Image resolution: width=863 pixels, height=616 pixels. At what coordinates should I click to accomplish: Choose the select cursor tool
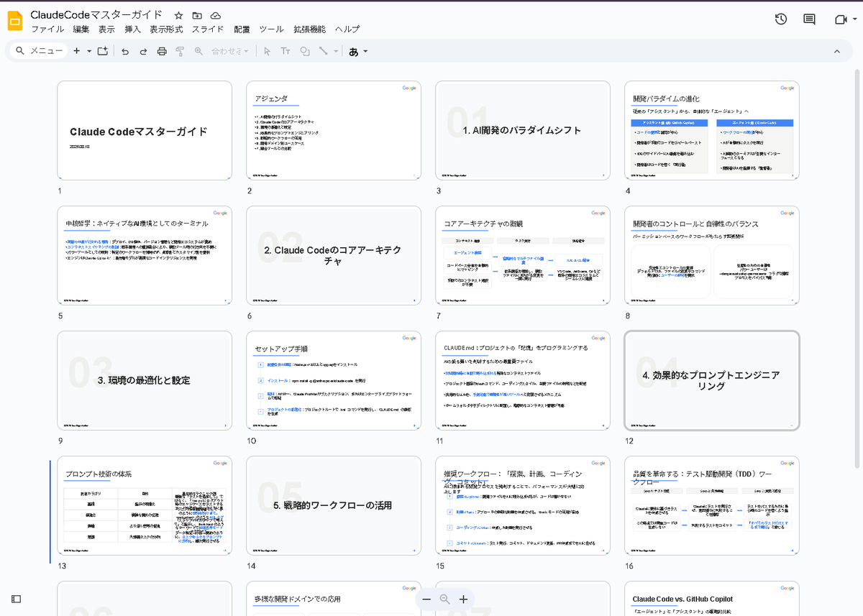pyautogui.click(x=267, y=51)
